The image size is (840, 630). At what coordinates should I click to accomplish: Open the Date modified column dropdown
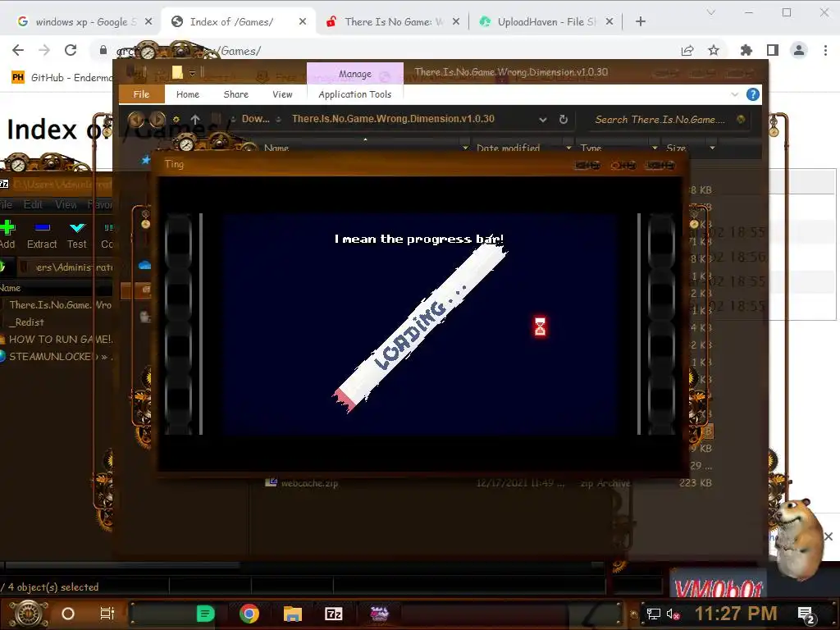[x=568, y=148]
